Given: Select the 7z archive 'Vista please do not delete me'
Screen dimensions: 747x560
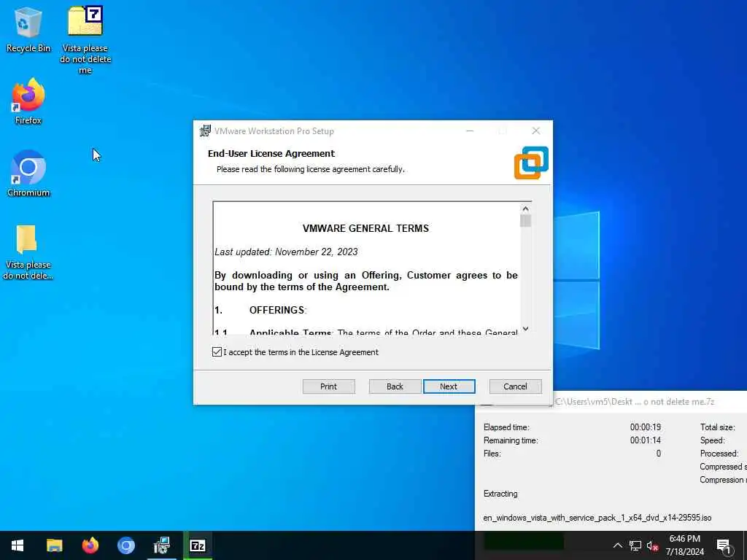Looking at the screenshot, I should [85, 40].
